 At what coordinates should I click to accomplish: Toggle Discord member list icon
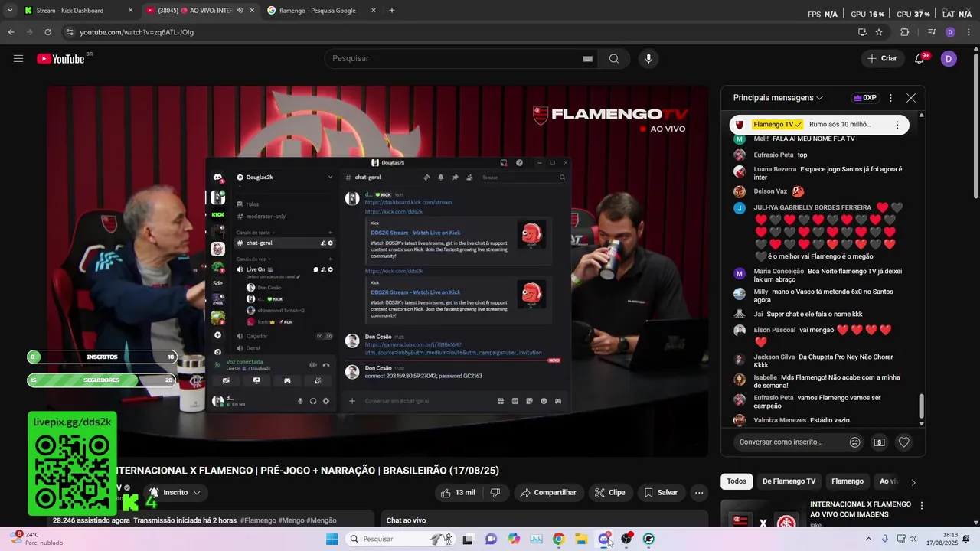[x=469, y=177]
